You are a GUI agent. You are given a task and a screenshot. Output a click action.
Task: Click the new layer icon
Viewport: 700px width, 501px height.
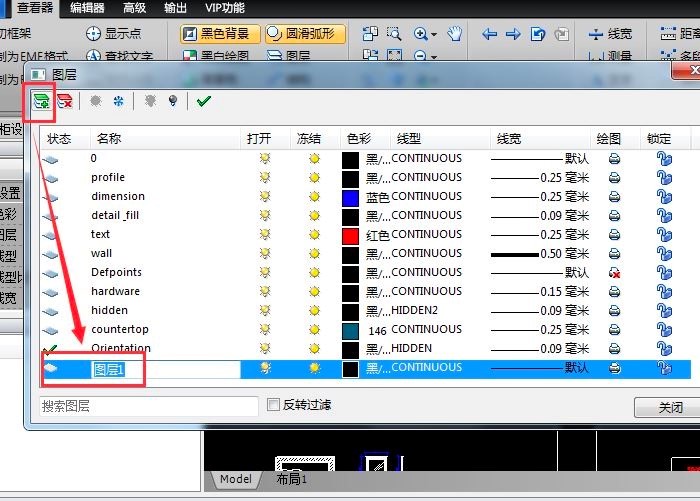tap(41, 101)
